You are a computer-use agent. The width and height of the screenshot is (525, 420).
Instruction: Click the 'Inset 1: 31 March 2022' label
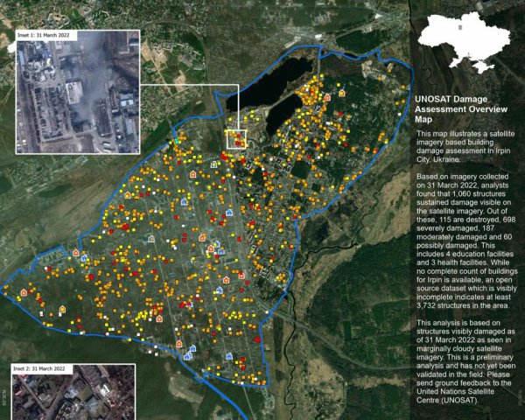(47, 36)
